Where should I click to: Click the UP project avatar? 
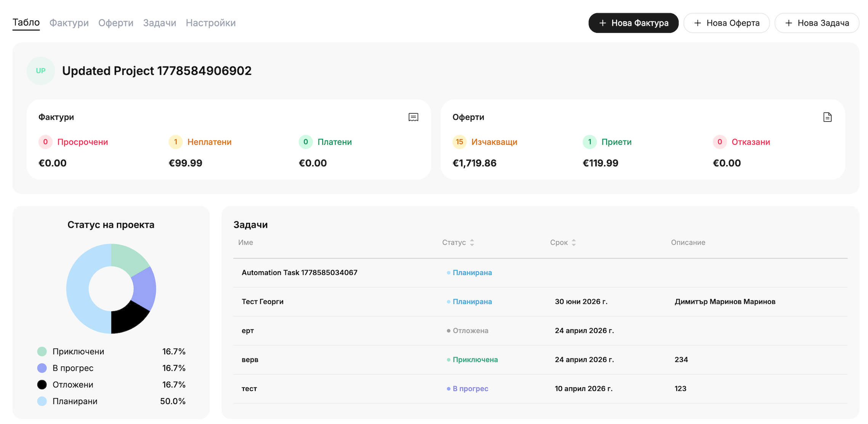[41, 71]
